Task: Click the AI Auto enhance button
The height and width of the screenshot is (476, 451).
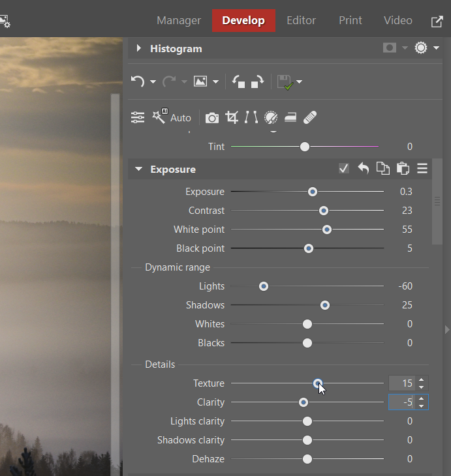Action: (x=172, y=117)
